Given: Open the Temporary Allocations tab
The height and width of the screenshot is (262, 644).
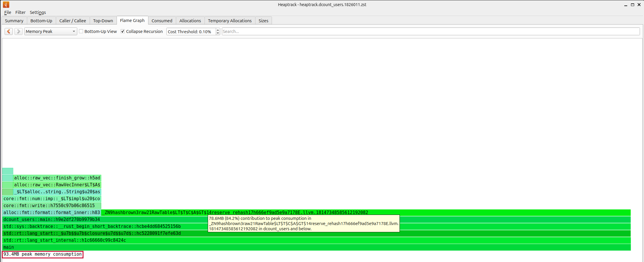Looking at the screenshot, I should coord(230,21).
